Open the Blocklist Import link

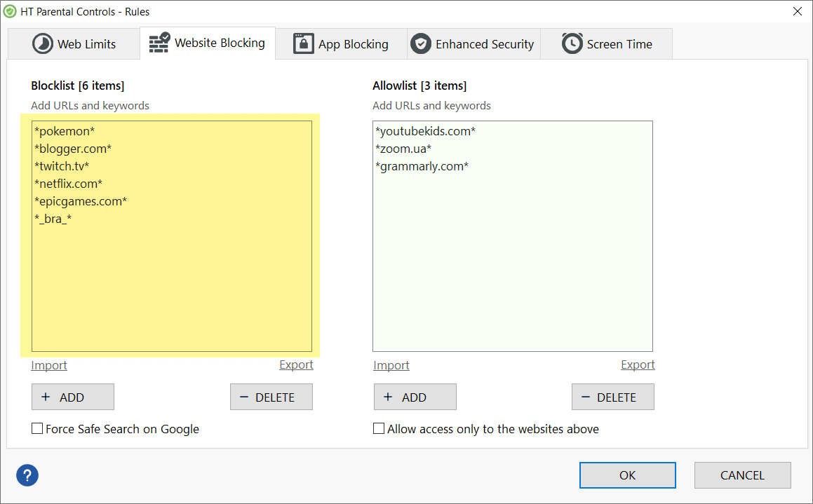point(49,365)
